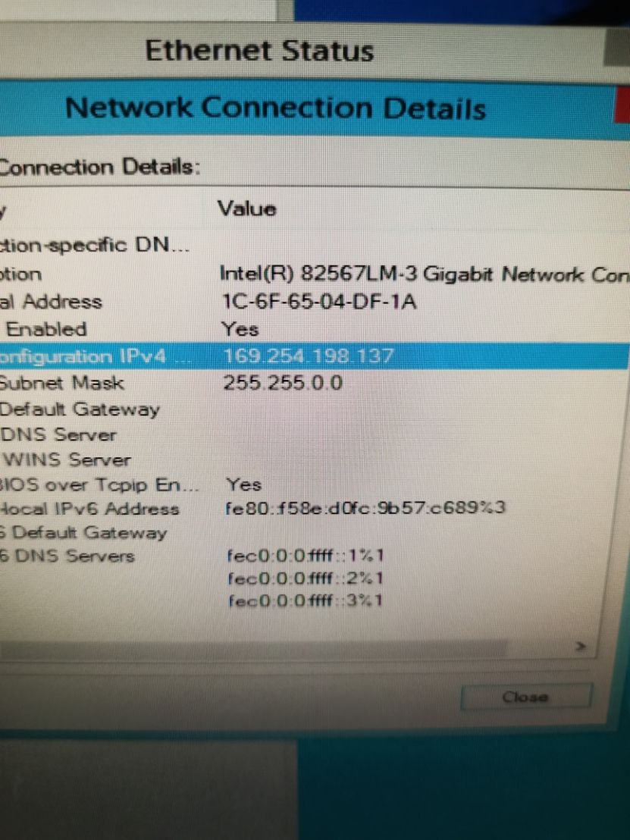Select the Default Gateway row
The height and width of the screenshot is (840, 630).
click(x=314, y=410)
